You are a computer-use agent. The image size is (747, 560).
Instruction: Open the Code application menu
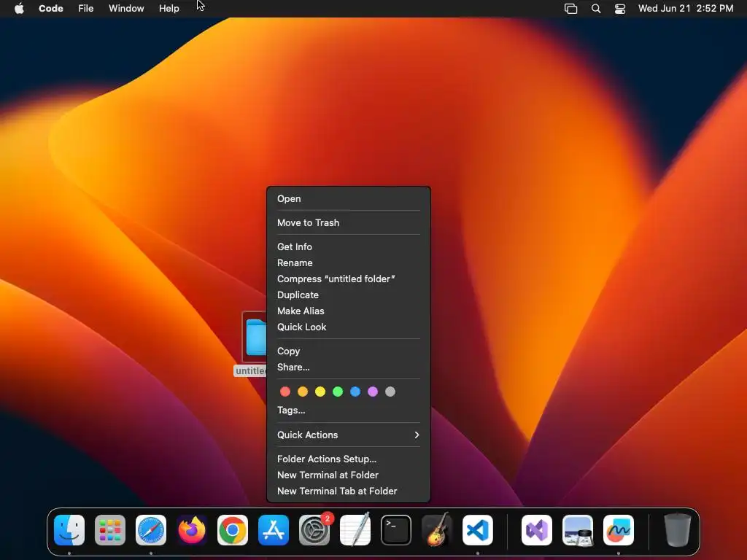point(51,8)
